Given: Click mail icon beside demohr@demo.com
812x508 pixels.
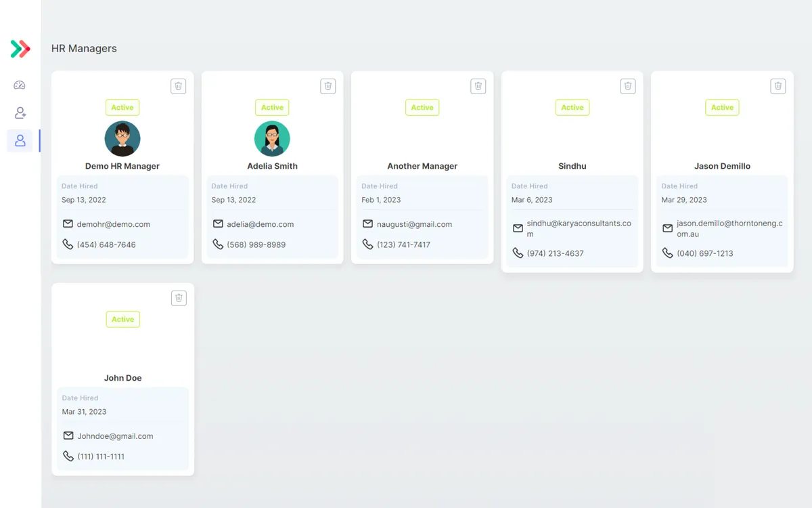Looking at the screenshot, I should 68,224.
